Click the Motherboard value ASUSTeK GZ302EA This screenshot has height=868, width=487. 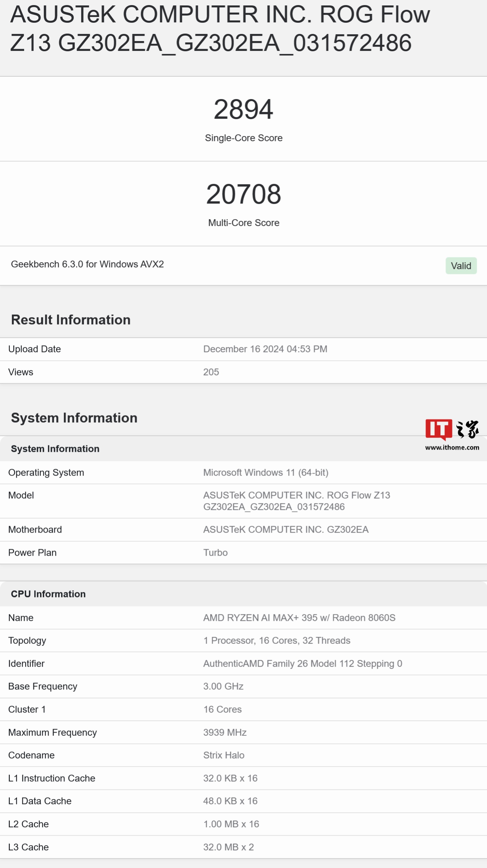[x=286, y=529]
